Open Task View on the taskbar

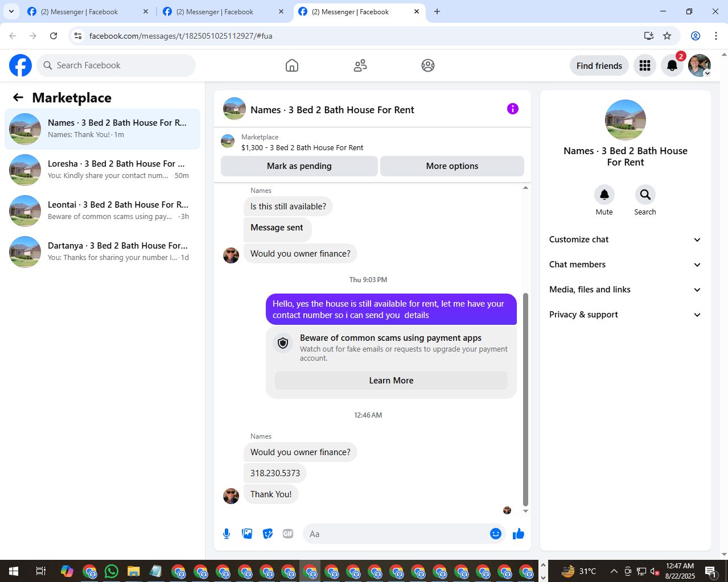tap(41, 571)
